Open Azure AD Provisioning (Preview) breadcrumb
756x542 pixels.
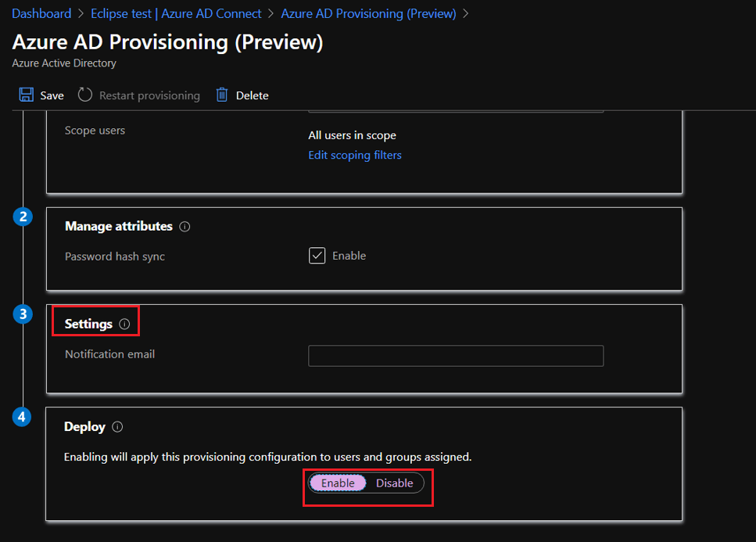coord(368,13)
